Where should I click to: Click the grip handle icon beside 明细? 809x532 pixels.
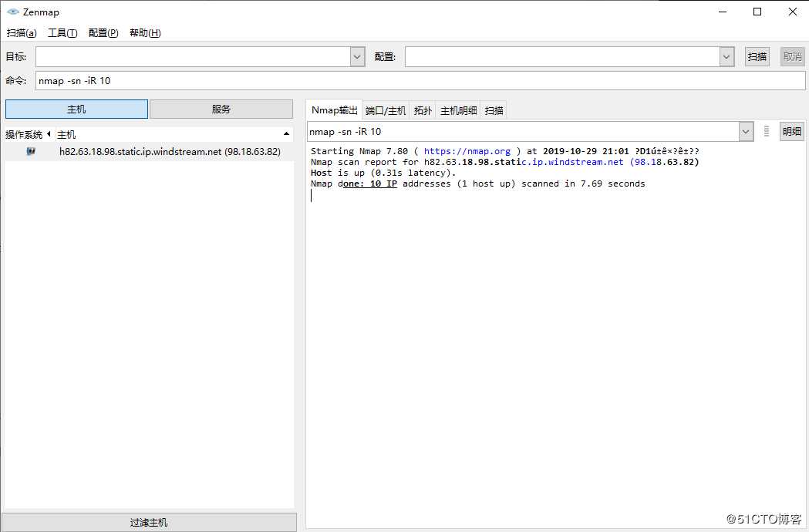766,132
